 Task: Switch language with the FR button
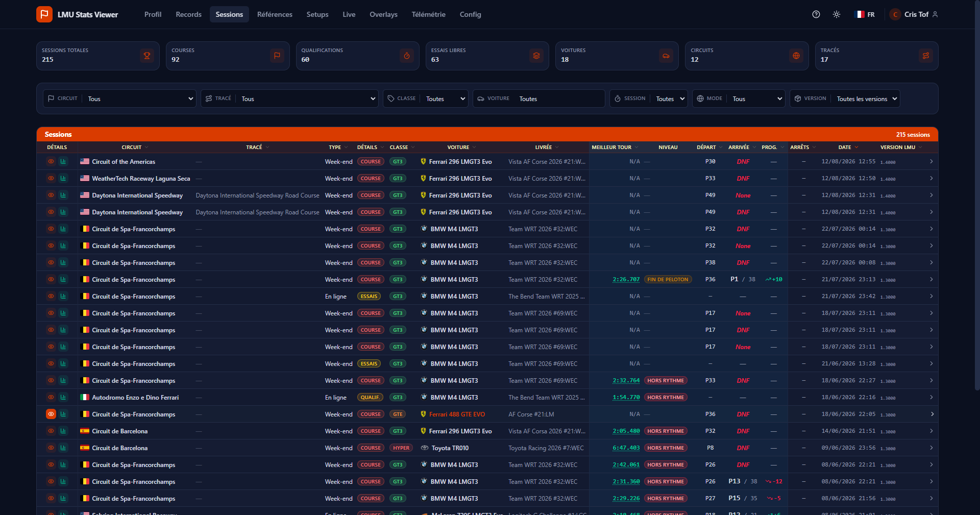(865, 14)
